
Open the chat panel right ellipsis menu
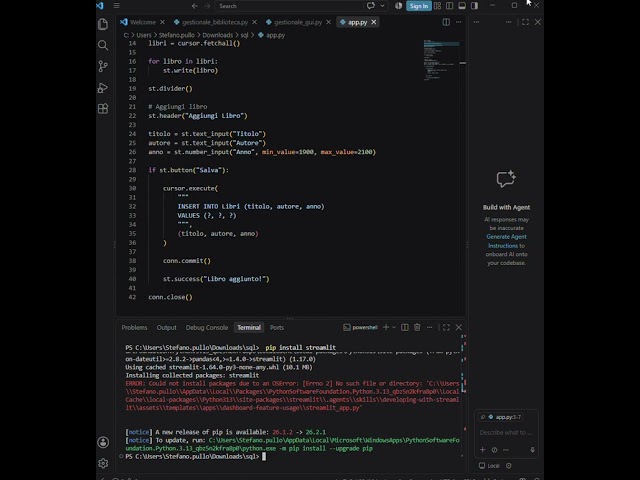click(509, 22)
